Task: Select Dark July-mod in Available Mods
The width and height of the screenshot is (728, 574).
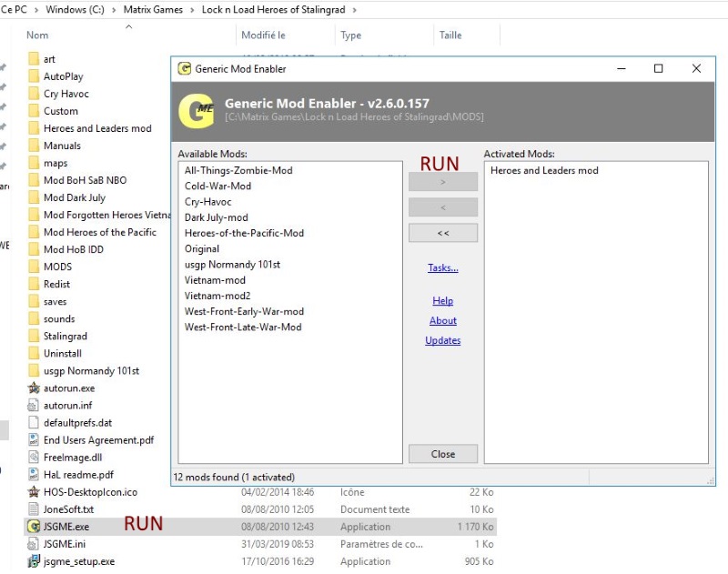Action: coord(217,217)
